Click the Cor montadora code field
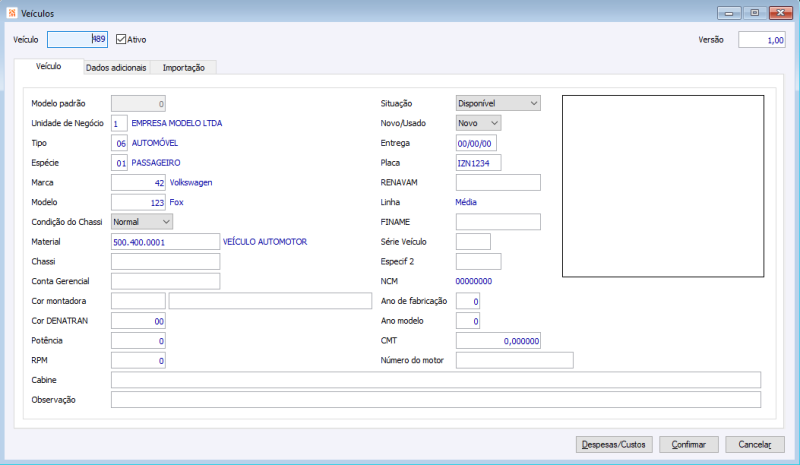This screenshot has width=800, height=465. [x=138, y=301]
